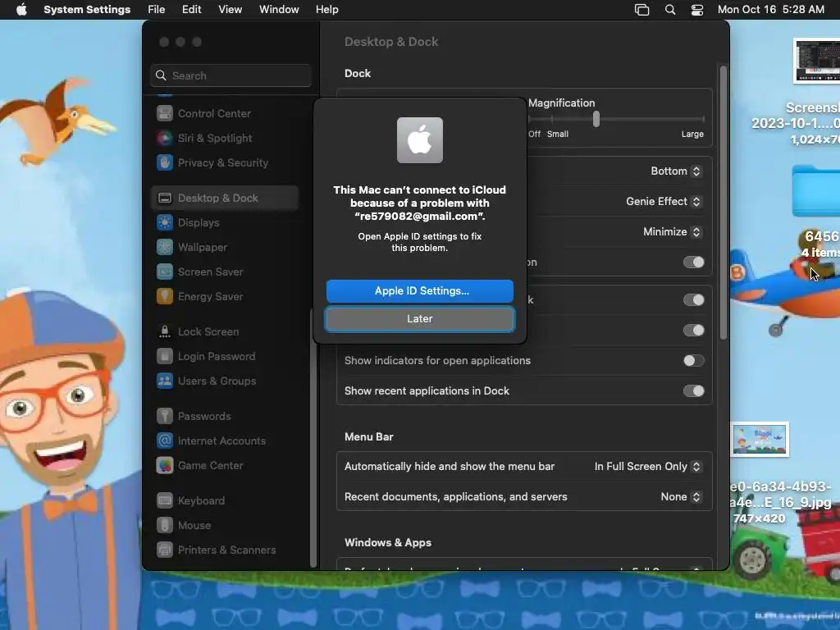840x630 pixels.
Task: Click the magnifier icon in Search field
Action: (x=161, y=75)
